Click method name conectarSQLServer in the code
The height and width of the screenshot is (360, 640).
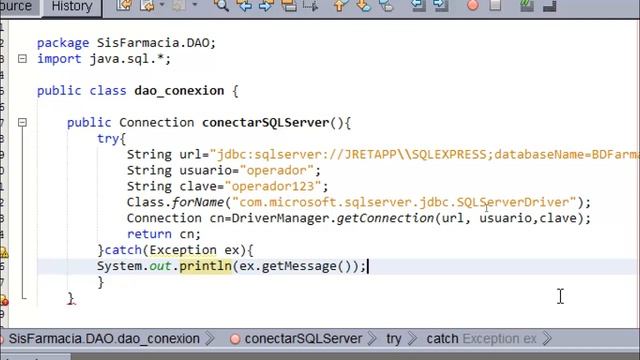(x=265, y=122)
